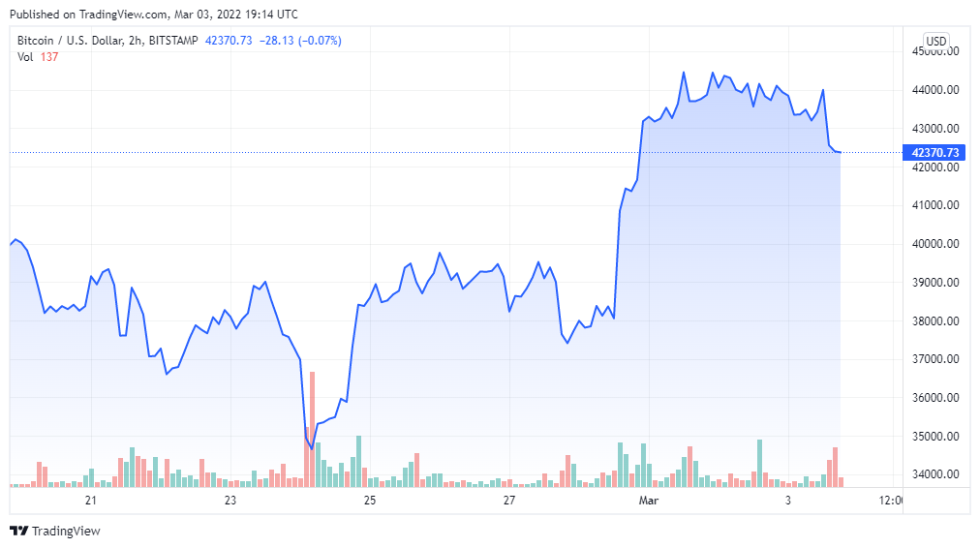Click the 44000.00 price axis label

(935, 90)
